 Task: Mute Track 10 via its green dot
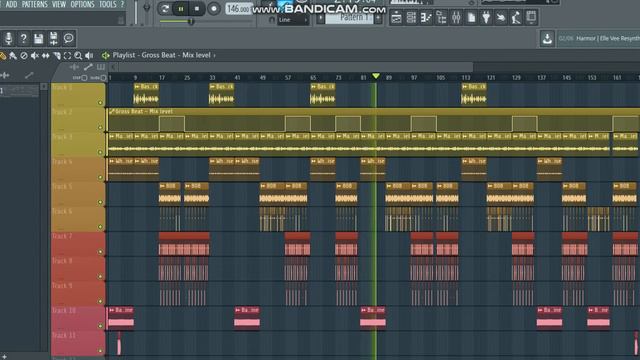pos(100,326)
